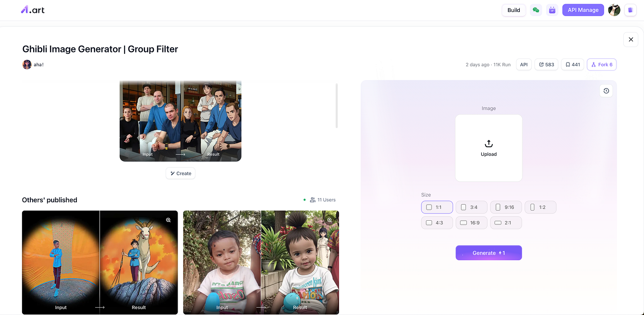Viewport: 644px width, 315px height.
Task: Zoom the toddler result image
Action: click(x=329, y=220)
